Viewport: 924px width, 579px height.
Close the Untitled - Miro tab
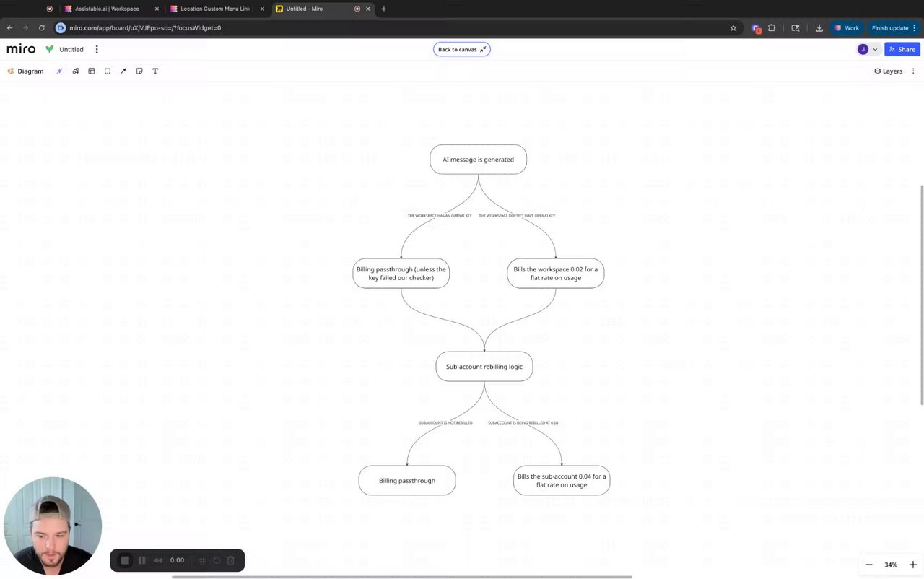click(x=368, y=9)
